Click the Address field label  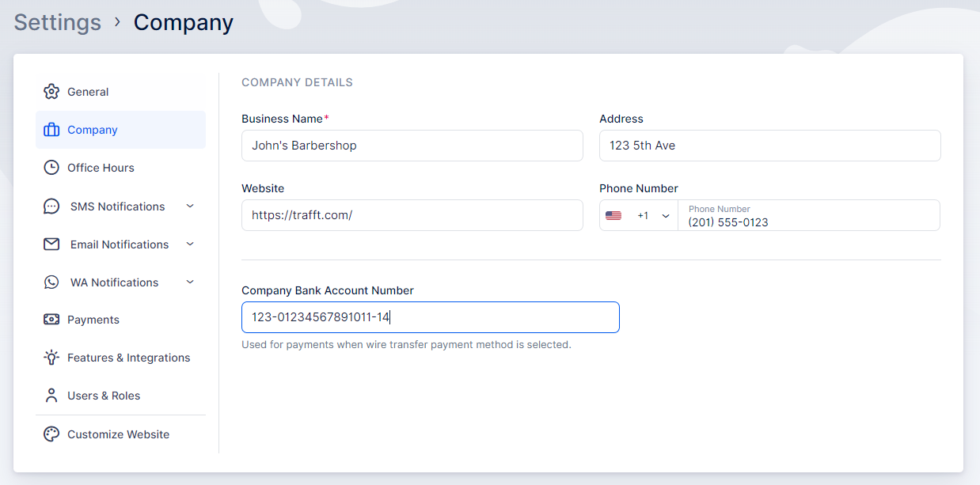coord(621,119)
